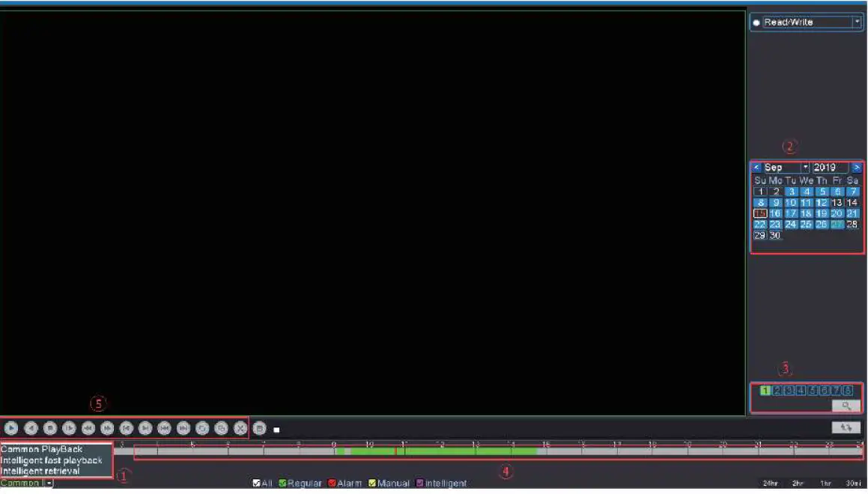Select September 7 in calendar
The height and width of the screenshot is (494, 868).
pyautogui.click(x=852, y=192)
